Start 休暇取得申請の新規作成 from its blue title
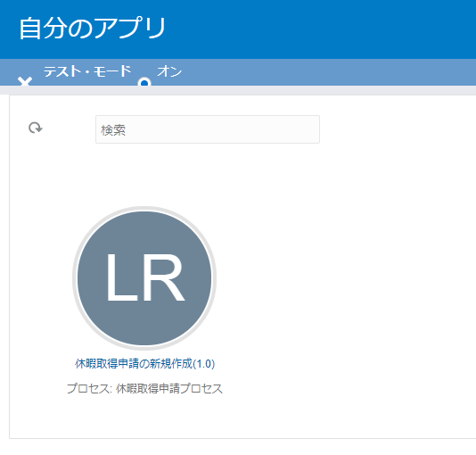Viewport: 476px width, 455px height. pyautogui.click(x=144, y=364)
